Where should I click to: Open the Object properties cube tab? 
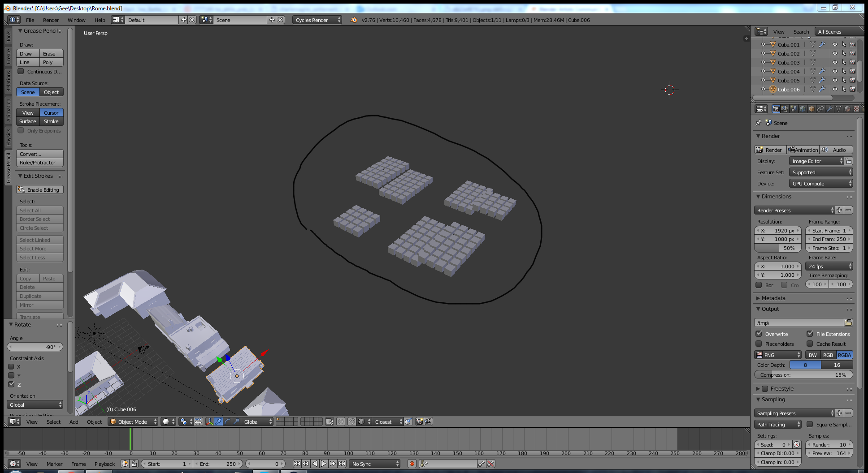(x=812, y=109)
